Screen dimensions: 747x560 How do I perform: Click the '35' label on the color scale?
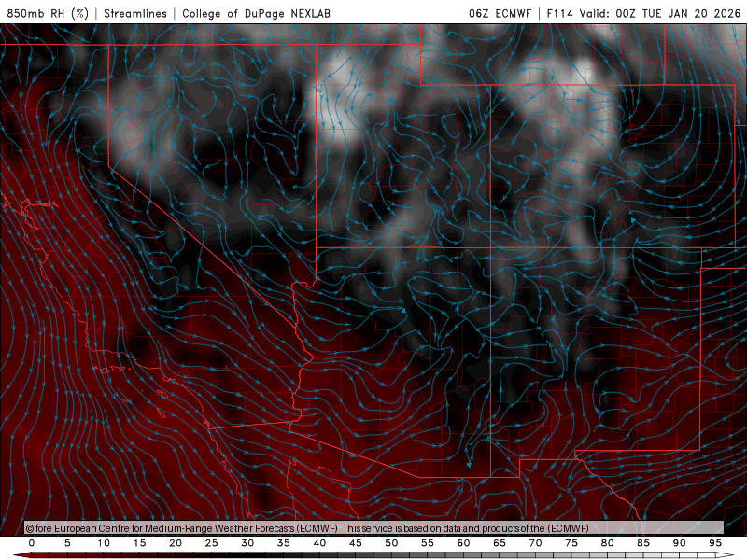(284, 543)
